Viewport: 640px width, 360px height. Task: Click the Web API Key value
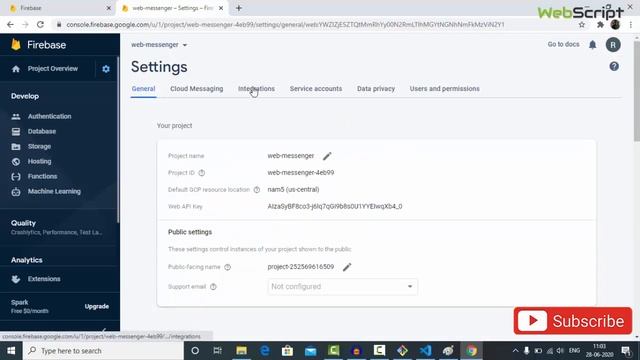335,207
